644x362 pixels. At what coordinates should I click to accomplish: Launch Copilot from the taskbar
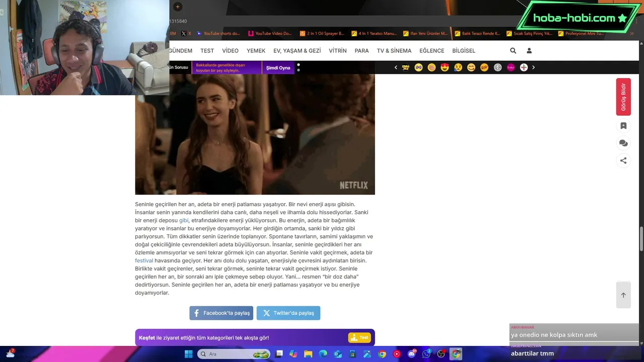[293, 354]
